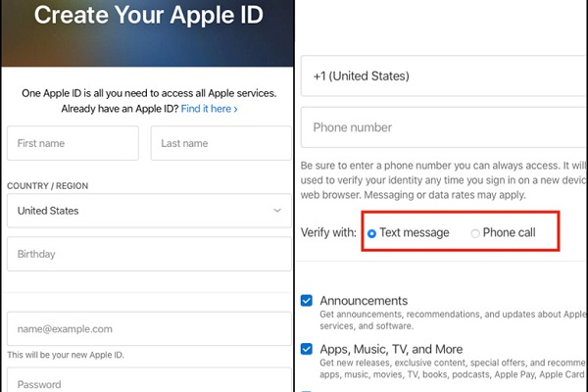Screen dimensions: 588x392
Task: Click the 'Be sure to enter a phone number' notice
Action: click(x=443, y=180)
